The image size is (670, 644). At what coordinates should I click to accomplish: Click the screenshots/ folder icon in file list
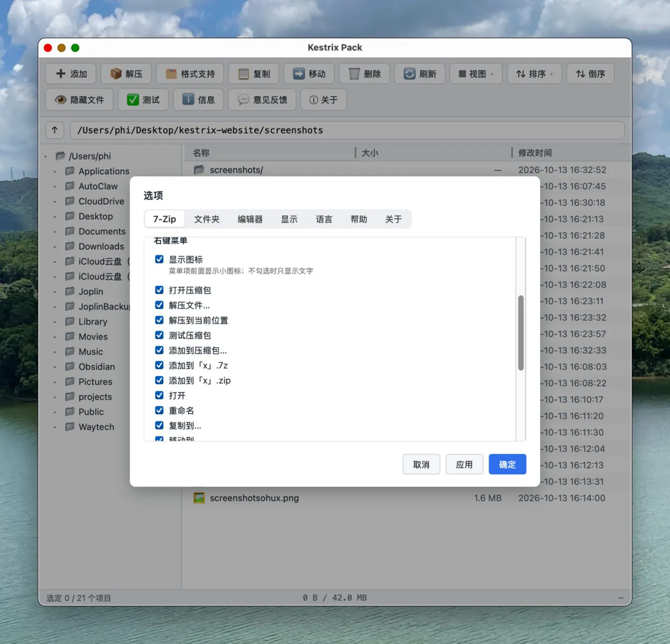coord(199,169)
